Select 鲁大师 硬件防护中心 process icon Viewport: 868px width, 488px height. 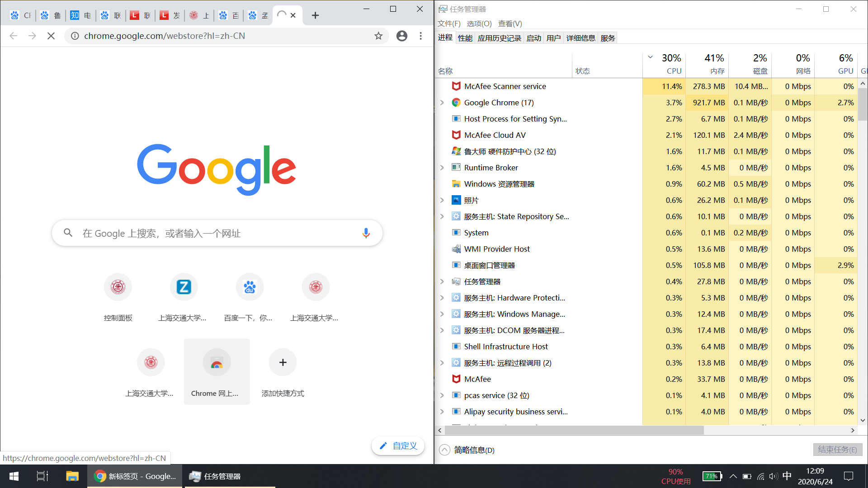coord(456,151)
